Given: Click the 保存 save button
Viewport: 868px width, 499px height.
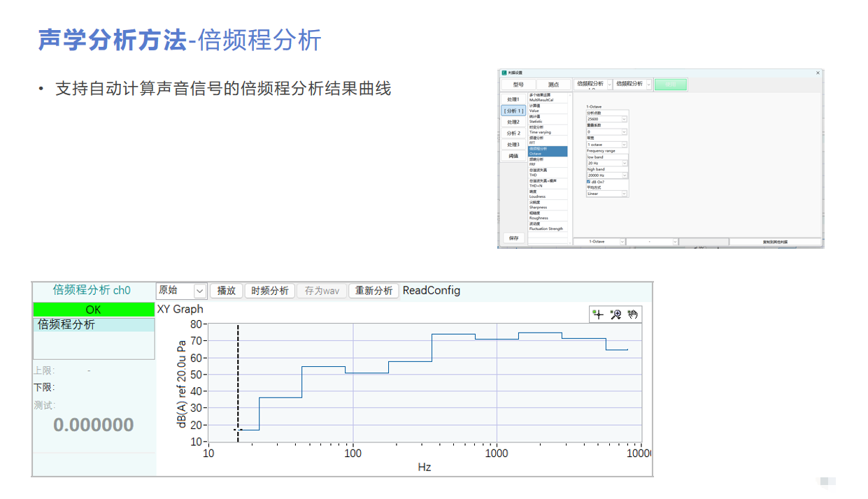Looking at the screenshot, I should click(x=515, y=238).
